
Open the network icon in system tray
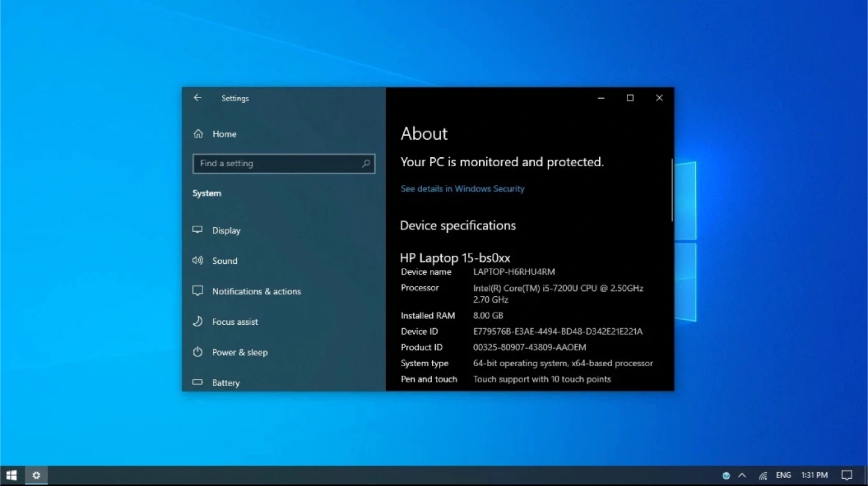tap(763, 475)
